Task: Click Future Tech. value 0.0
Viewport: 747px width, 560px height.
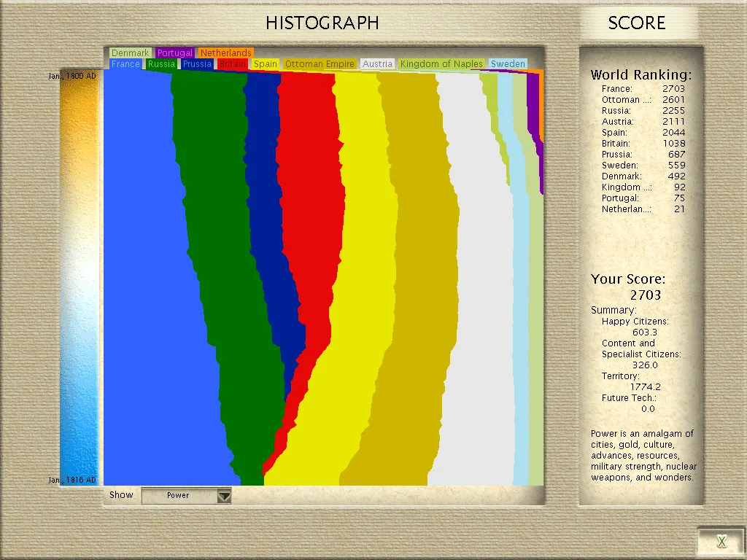Action: [648, 409]
